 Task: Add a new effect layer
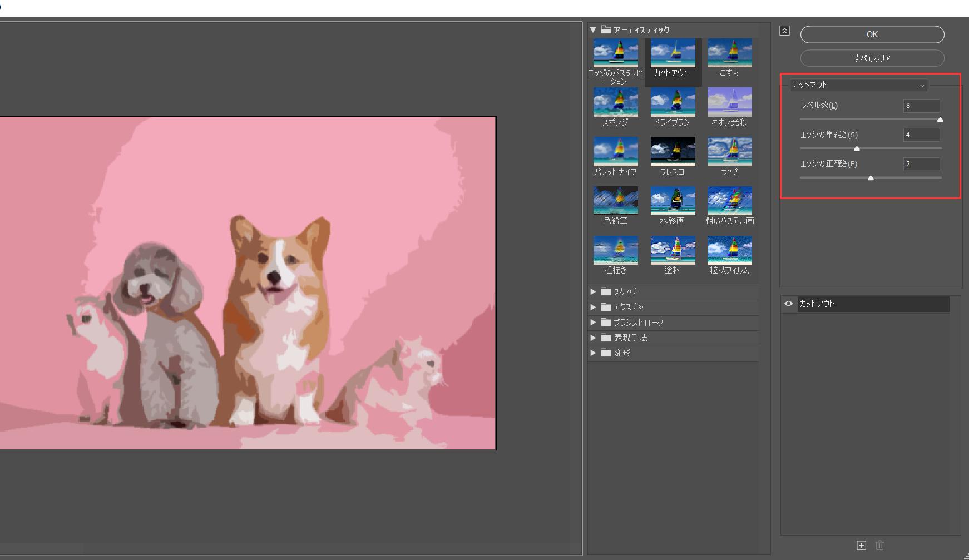click(x=861, y=545)
